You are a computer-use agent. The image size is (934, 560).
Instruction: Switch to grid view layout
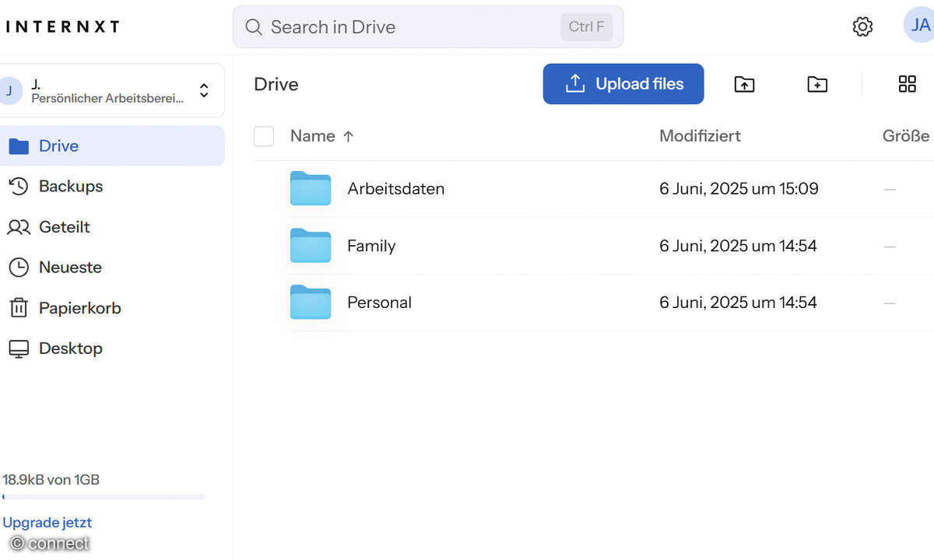tap(908, 84)
